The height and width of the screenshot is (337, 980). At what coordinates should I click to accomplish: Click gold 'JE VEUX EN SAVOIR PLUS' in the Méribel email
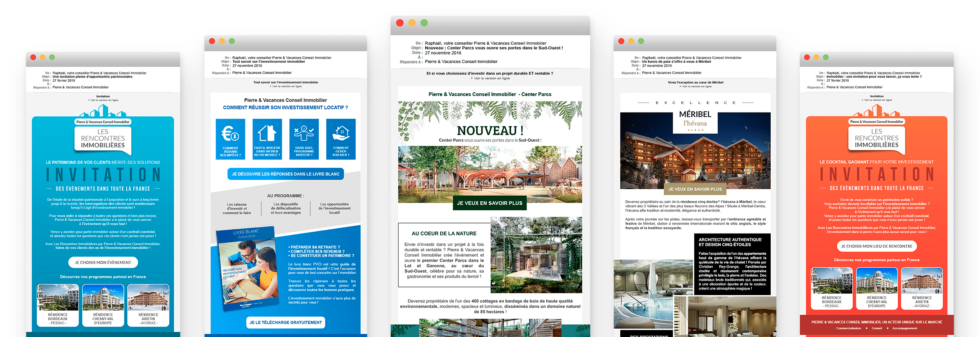[695, 189]
